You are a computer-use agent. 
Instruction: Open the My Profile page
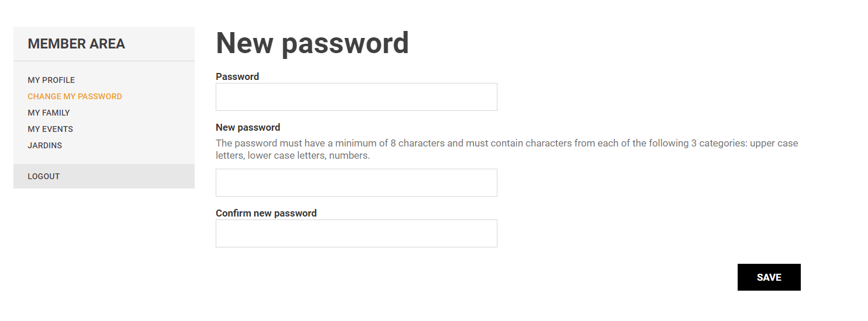pos(51,80)
